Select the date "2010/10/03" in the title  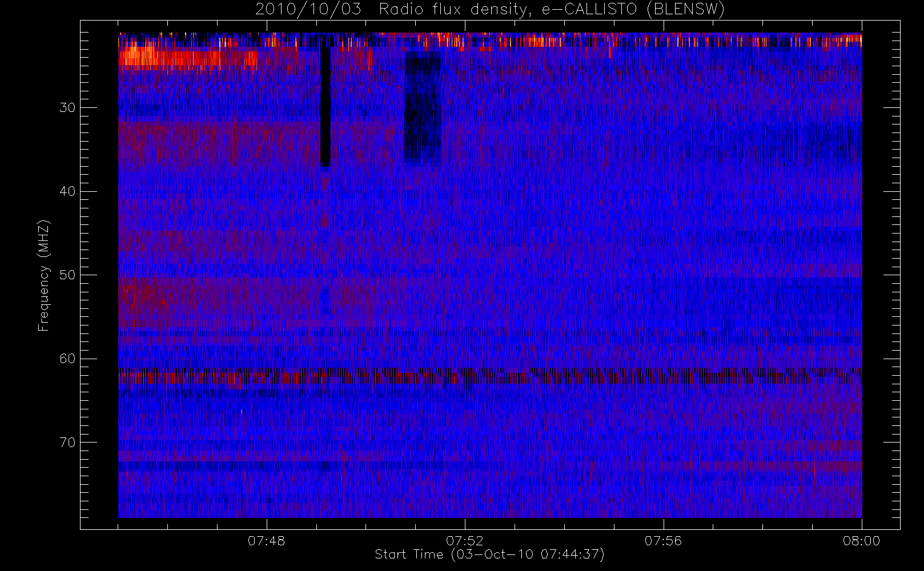coord(308,10)
